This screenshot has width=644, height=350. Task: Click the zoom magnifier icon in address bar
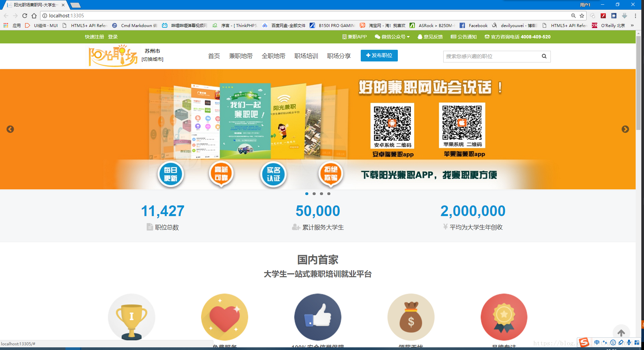[573, 16]
